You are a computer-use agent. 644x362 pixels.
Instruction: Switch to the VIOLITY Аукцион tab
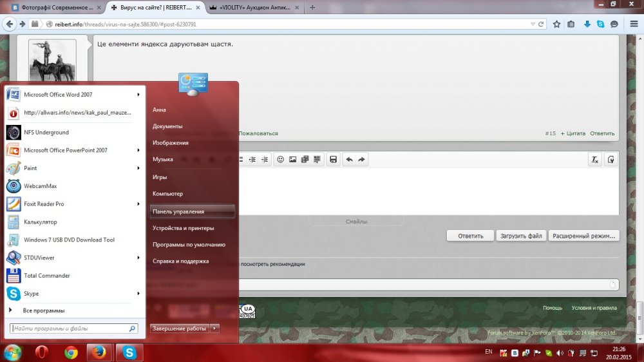(254, 7)
